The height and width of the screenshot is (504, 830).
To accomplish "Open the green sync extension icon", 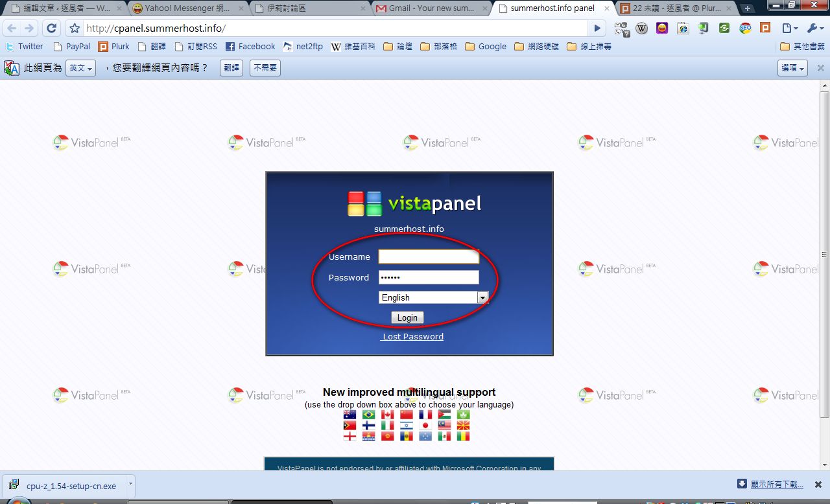I will [x=724, y=29].
